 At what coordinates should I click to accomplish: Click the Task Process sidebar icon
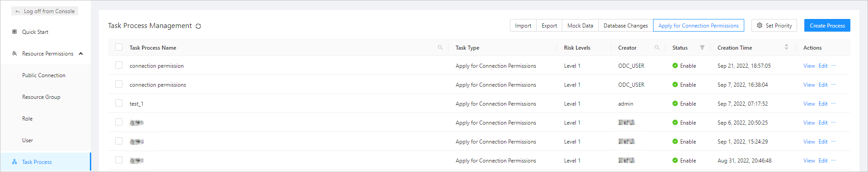(x=14, y=162)
